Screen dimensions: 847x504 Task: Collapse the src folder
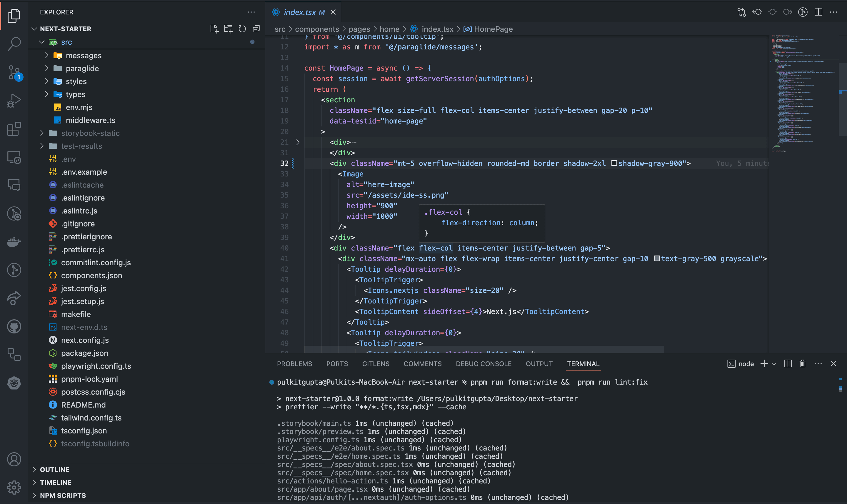[42, 42]
